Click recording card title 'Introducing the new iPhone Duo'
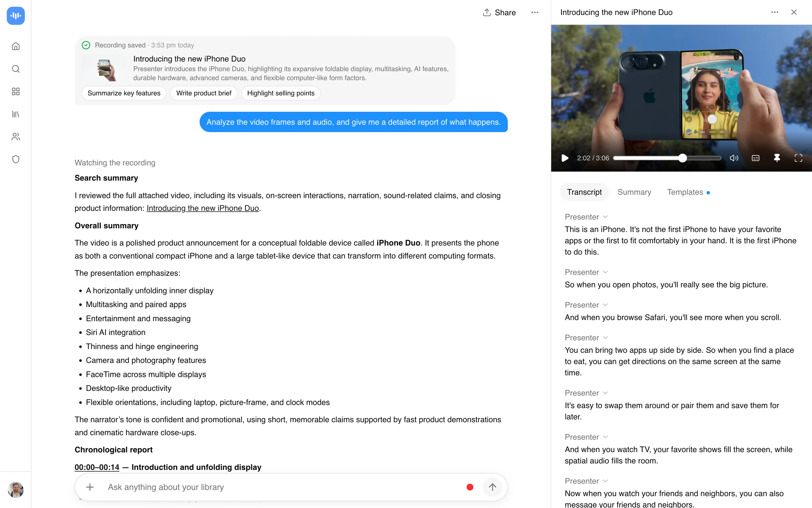812x508 pixels. [x=189, y=59]
